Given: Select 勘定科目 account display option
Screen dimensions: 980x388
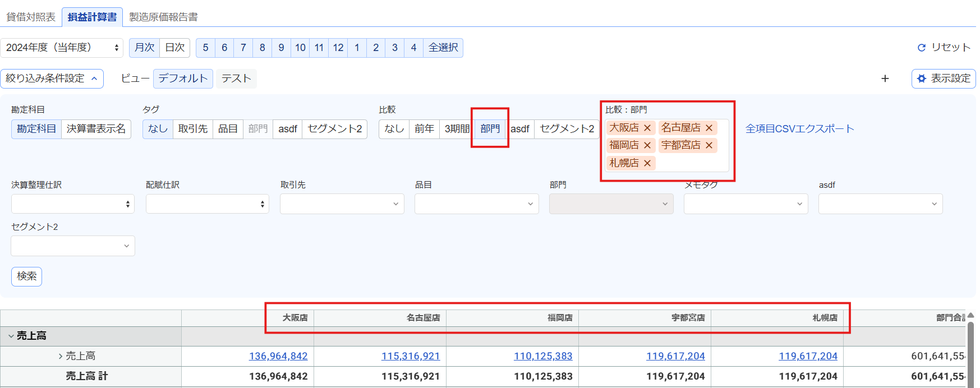Looking at the screenshot, I should pyautogui.click(x=36, y=129).
